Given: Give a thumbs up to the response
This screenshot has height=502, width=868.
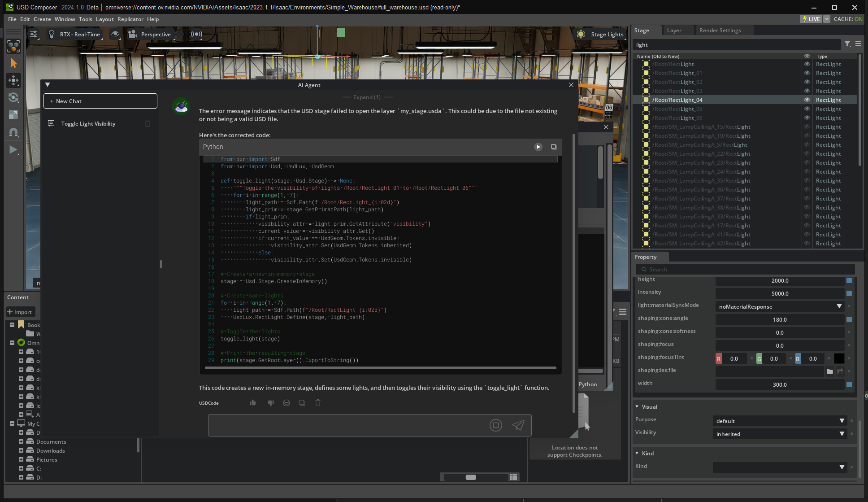Looking at the screenshot, I should pos(253,403).
